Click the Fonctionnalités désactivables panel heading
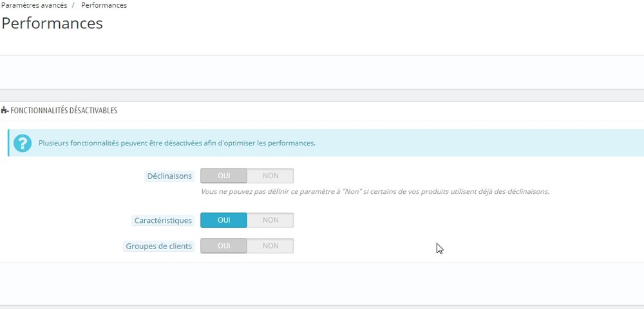Viewport: 644px width, 309px height. (64, 111)
